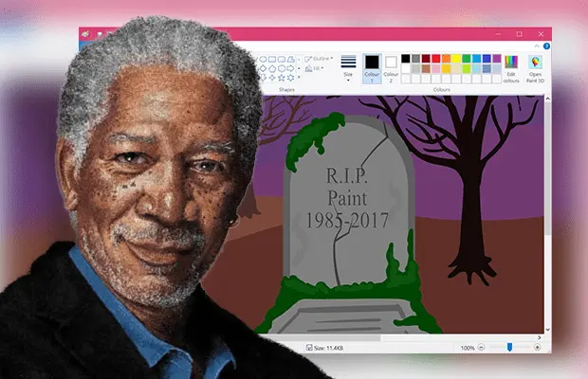Viewport: 588px width, 379px height.
Task: Select the Oval shape in Shapes gallery
Action: [263, 59]
